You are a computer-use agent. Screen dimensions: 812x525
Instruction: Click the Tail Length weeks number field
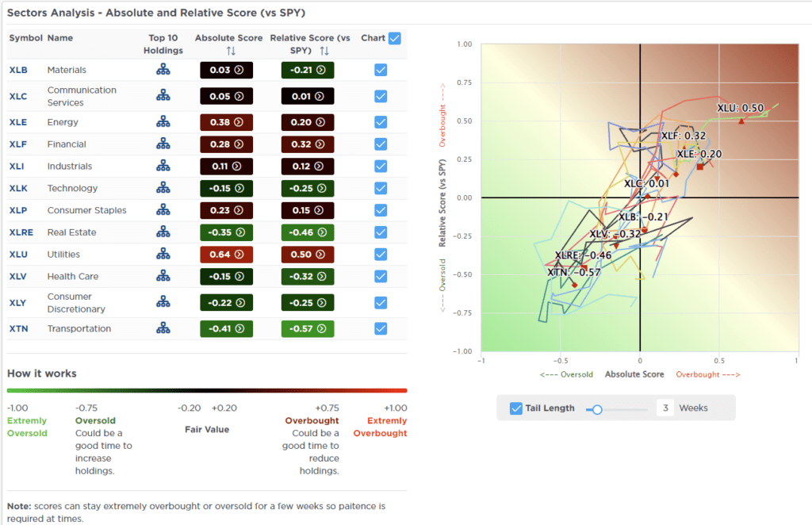point(665,408)
